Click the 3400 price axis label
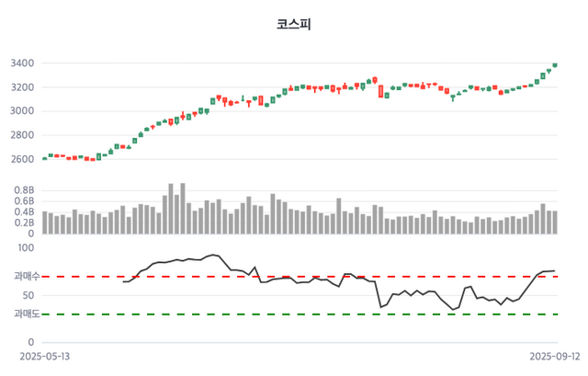 pos(22,63)
